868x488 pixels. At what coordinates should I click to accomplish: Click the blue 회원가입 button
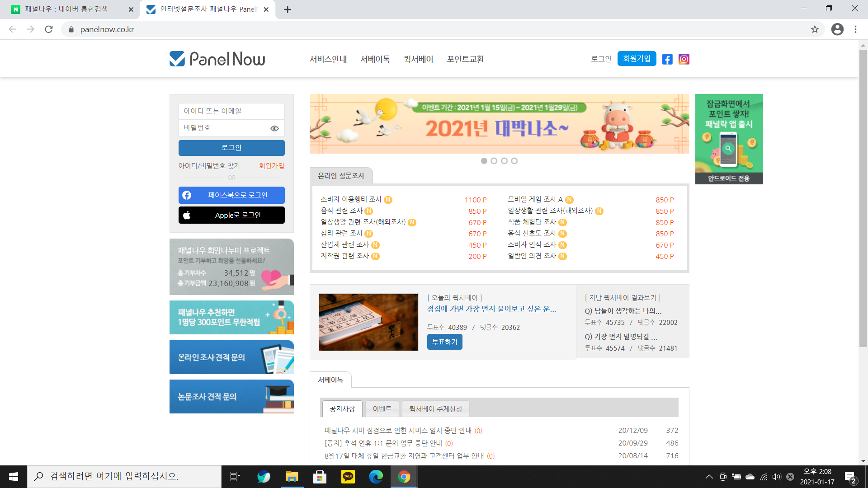pyautogui.click(x=637, y=59)
